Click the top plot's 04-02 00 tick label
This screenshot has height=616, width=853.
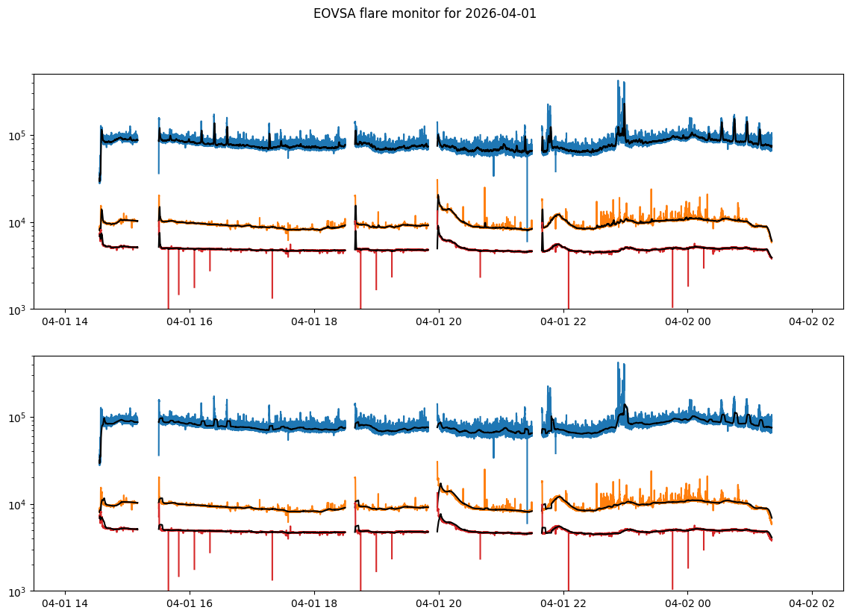click(687, 321)
